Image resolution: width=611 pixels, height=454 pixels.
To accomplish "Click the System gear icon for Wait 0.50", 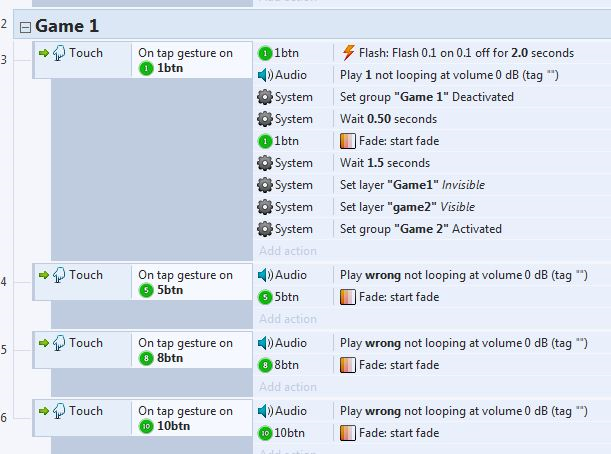I will pyautogui.click(x=264, y=119).
